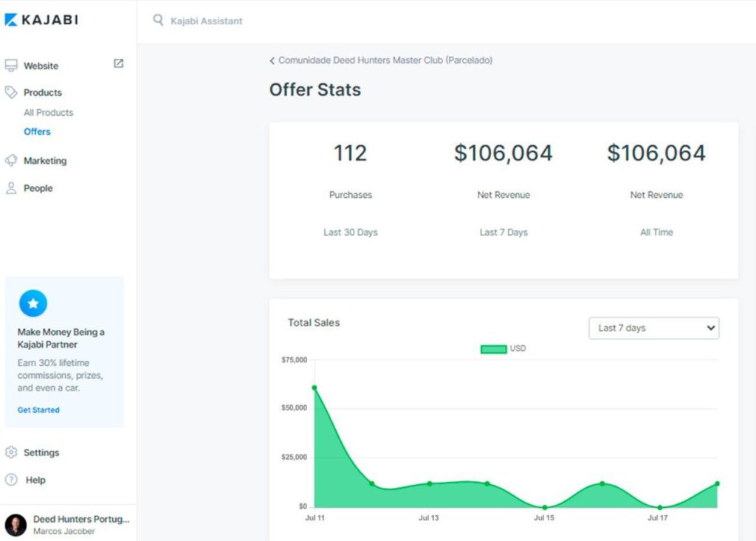Image resolution: width=756 pixels, height=541 pixels.
Task: Click the Get Started link
Action: coord(38,410)
